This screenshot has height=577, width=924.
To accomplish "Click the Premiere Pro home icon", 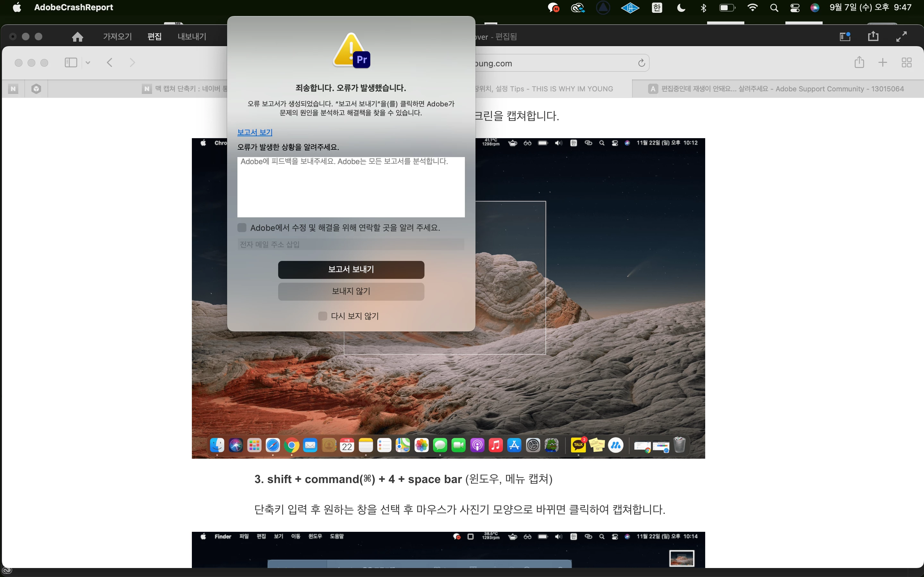I will (78, 37).
